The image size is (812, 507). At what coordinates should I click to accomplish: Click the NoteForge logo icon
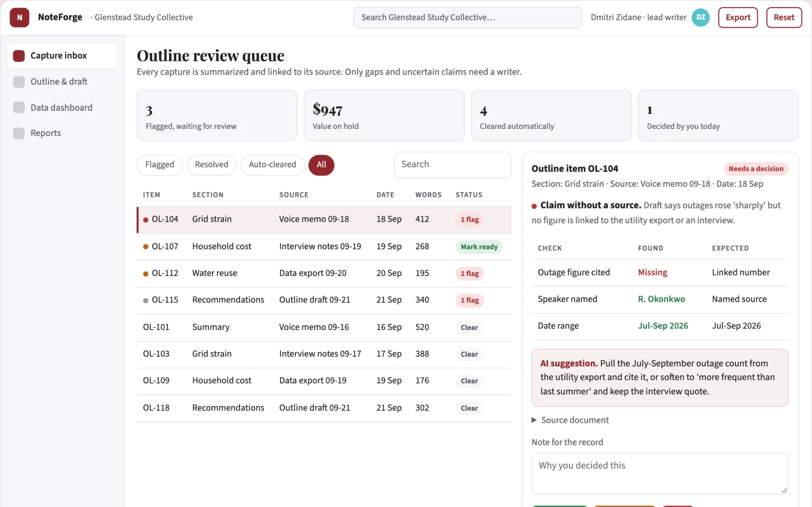(x=19, y=17)
